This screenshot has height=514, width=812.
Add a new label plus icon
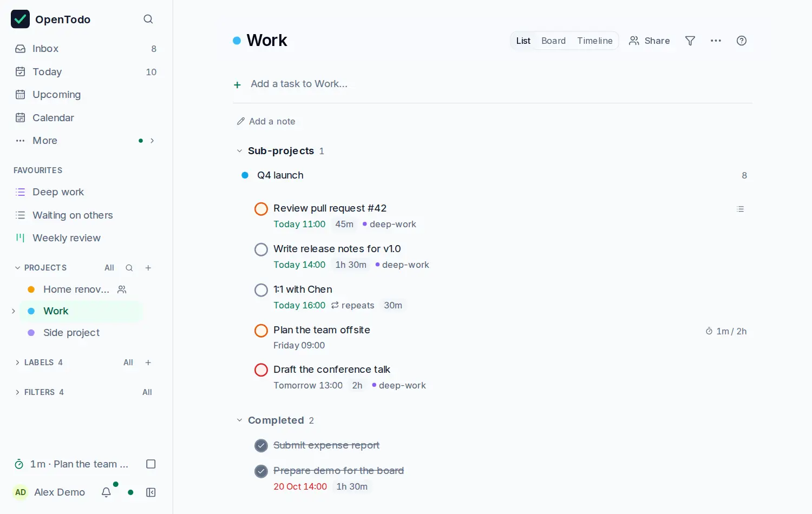point(148,363)
